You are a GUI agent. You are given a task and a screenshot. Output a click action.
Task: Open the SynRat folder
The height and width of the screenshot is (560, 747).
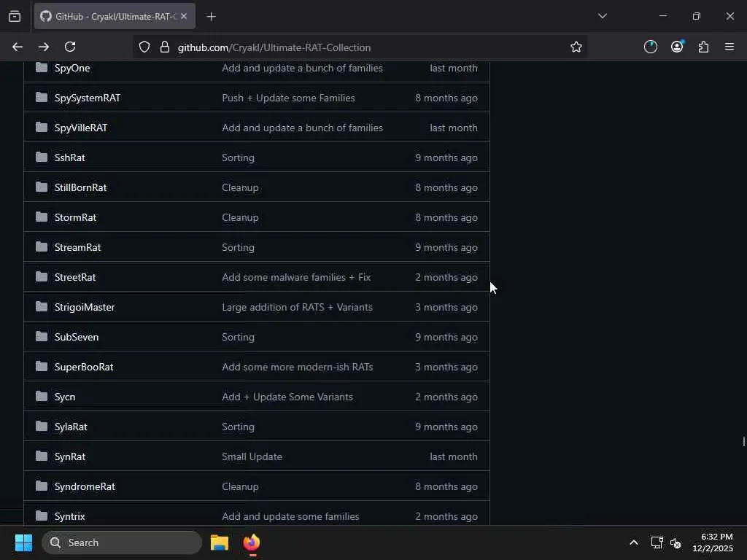(x=69, y=456)
